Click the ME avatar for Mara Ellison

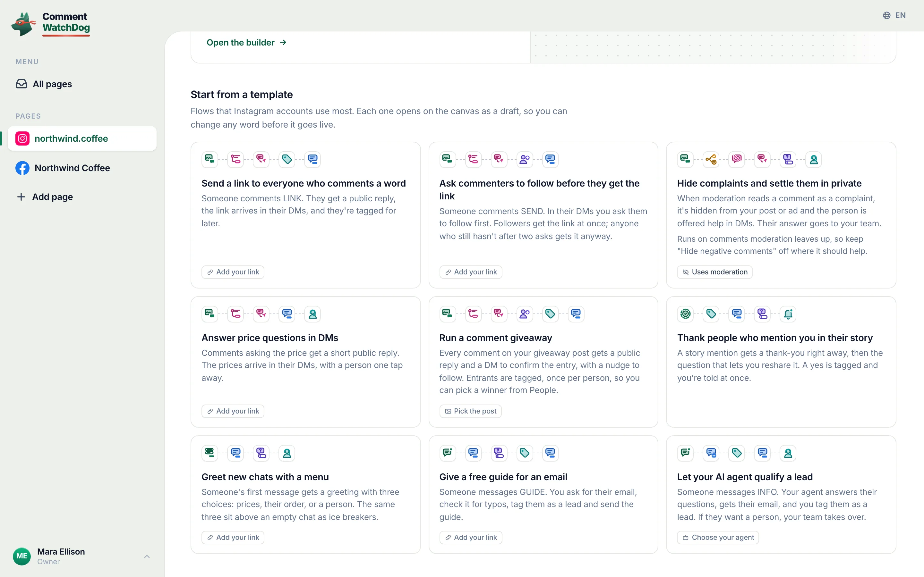coord(22,556)
